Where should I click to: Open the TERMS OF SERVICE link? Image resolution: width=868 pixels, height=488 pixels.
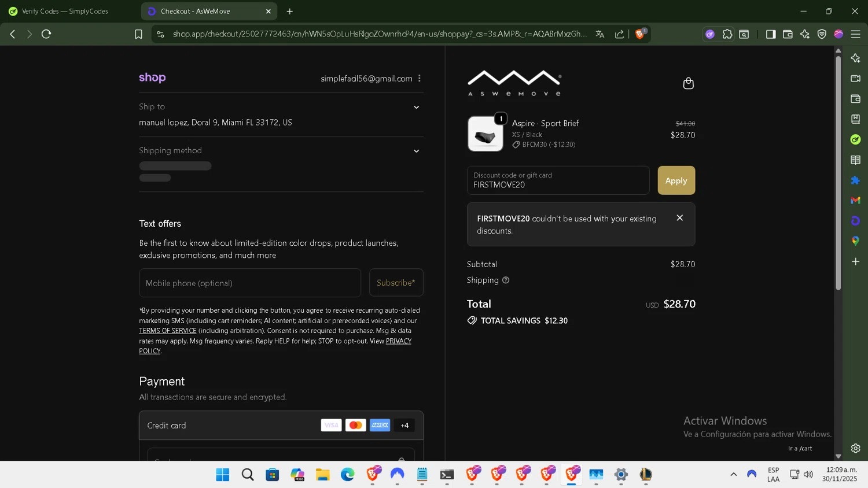coord(168,331)
